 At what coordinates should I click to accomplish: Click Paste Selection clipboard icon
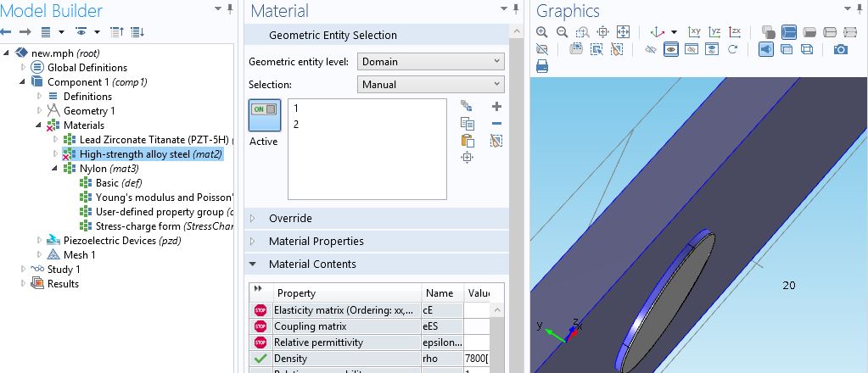(467, 141)
